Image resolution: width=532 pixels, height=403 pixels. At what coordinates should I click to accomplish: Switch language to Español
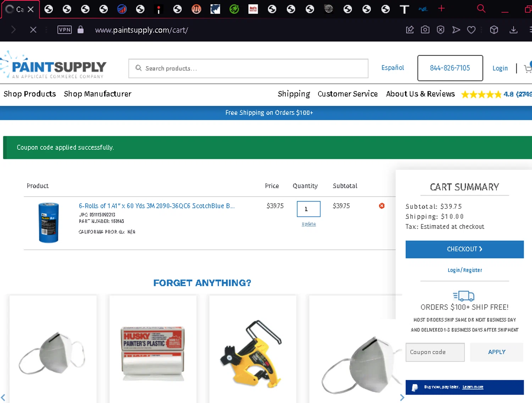point(393,68)
